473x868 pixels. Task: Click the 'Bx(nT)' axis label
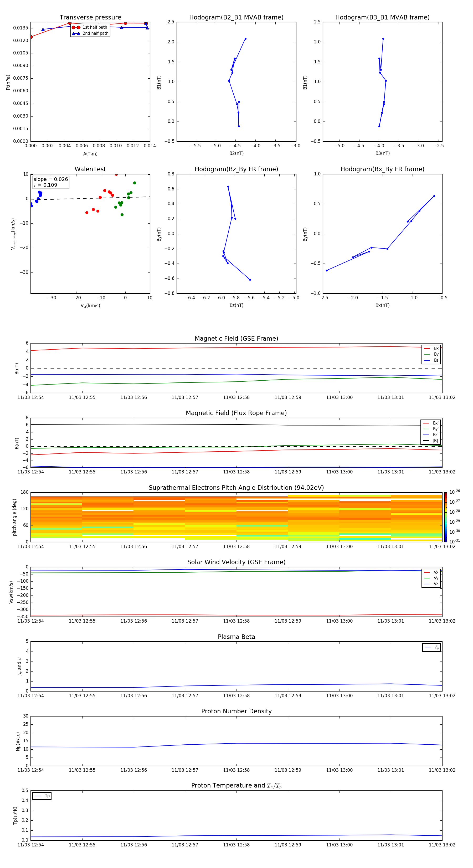click(382, 305)
